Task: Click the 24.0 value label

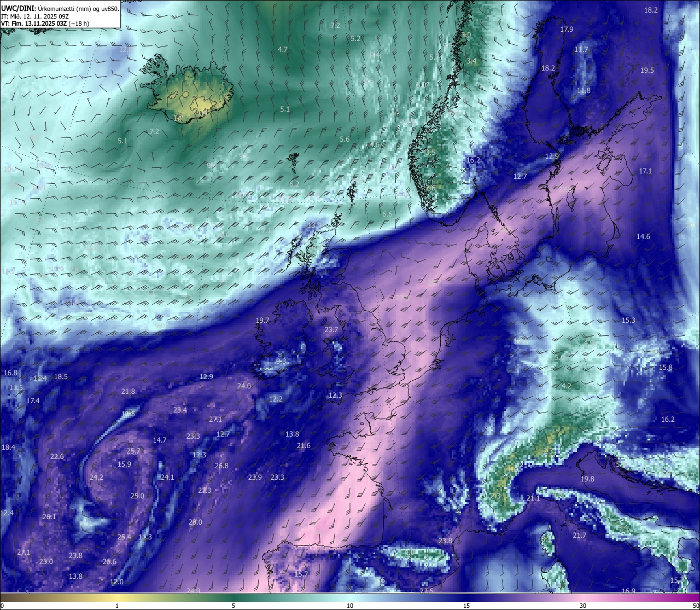Action: pos(244,386)
